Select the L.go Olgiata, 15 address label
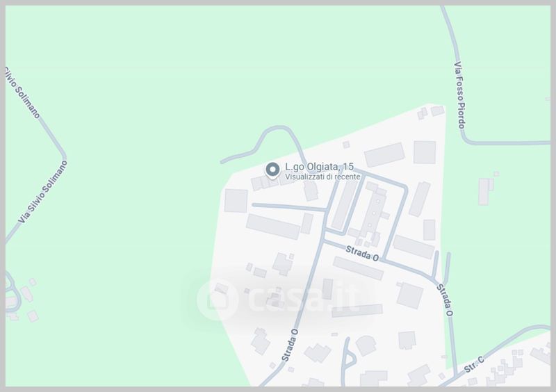Screen dimensions: 556x392 pos(320,167)
